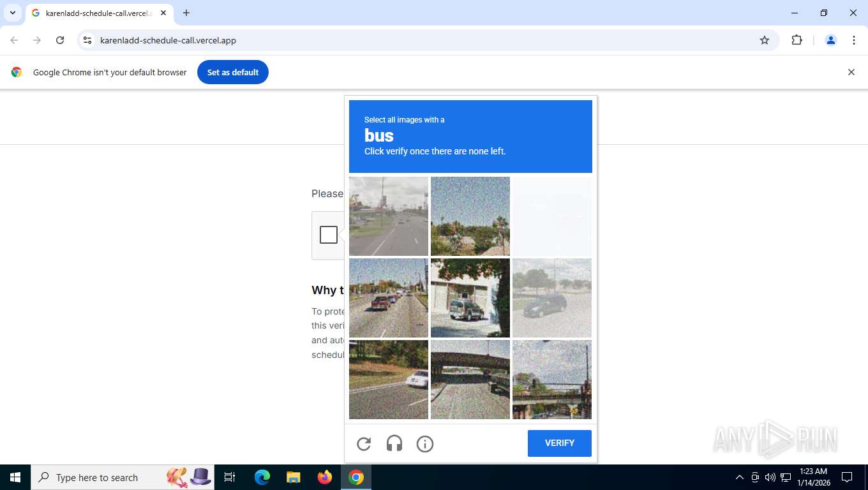Viewport: 868px width, 490px height.
Task: Open the network status tray icon
Action: point(786,477)
